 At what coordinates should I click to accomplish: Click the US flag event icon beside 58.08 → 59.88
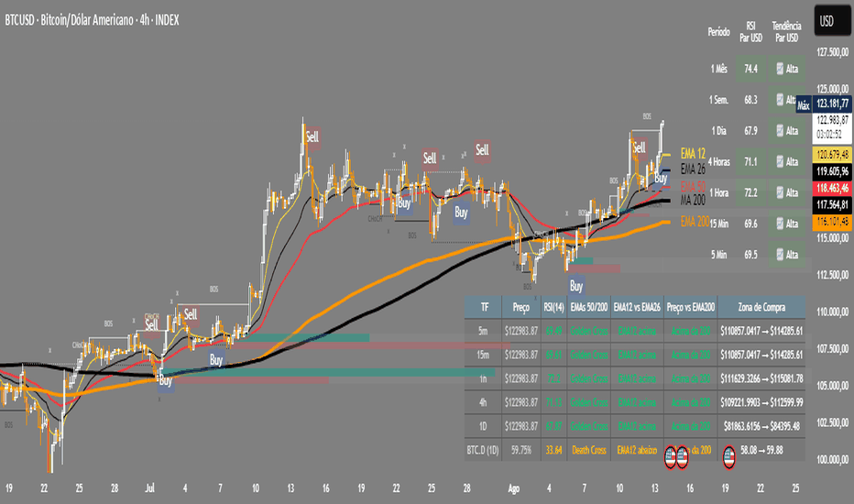click(728, 457)
